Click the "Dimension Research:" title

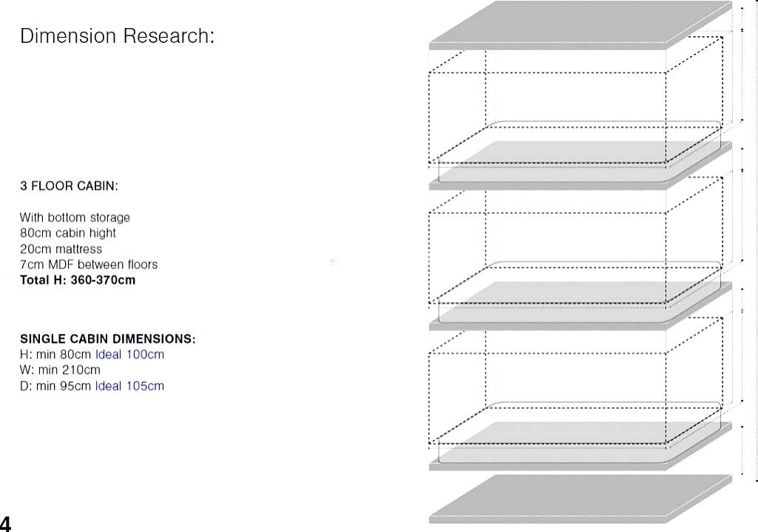117,36
